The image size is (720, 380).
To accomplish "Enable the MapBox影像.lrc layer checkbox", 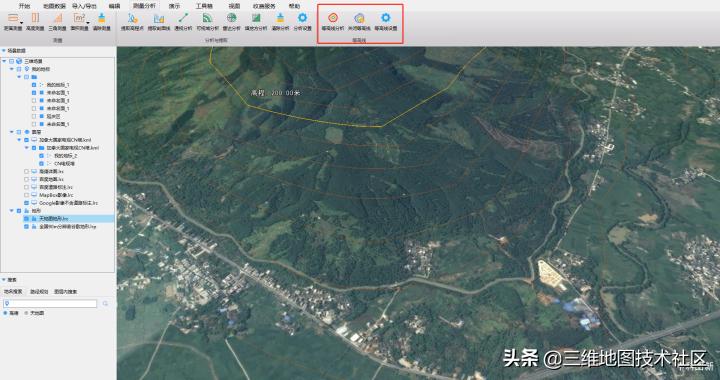I will (27, 195).
